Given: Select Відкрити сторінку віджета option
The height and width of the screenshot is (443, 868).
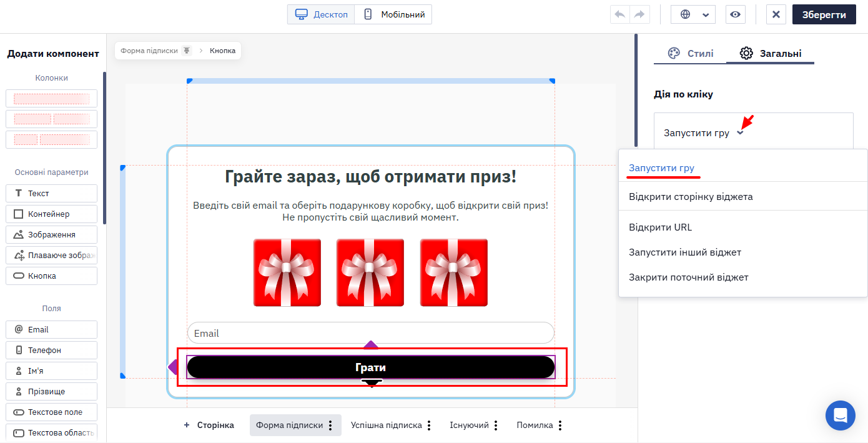Looking at the screenshot, I should (x=691, y=197).
